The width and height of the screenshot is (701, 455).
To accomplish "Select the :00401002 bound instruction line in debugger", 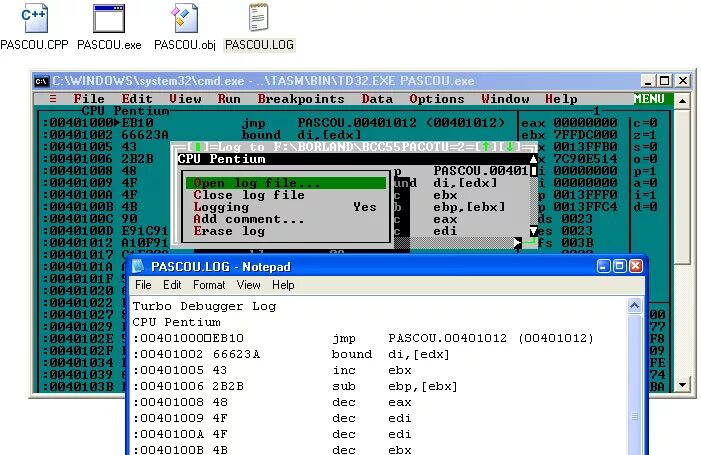I will [x=202, y=135].
